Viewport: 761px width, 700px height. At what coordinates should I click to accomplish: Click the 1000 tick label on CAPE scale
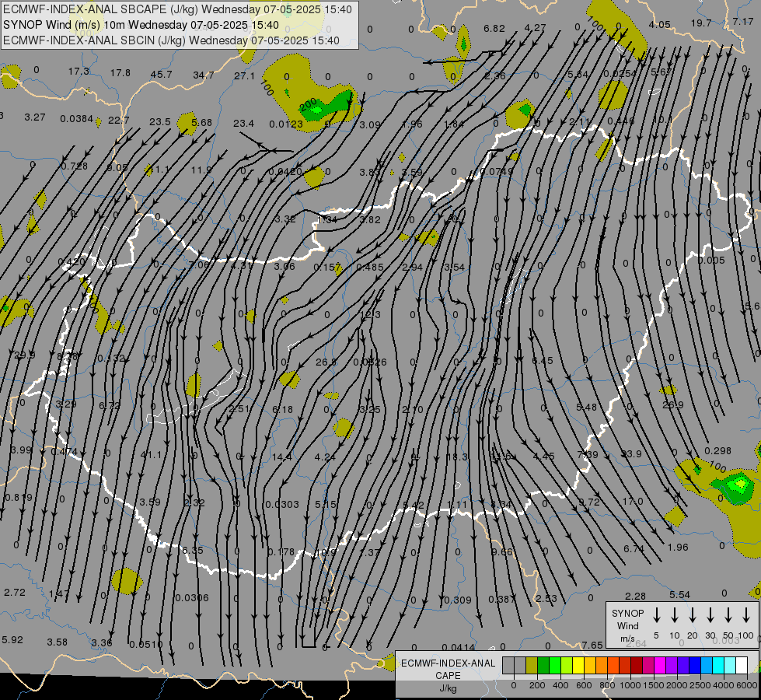(630, 685)
